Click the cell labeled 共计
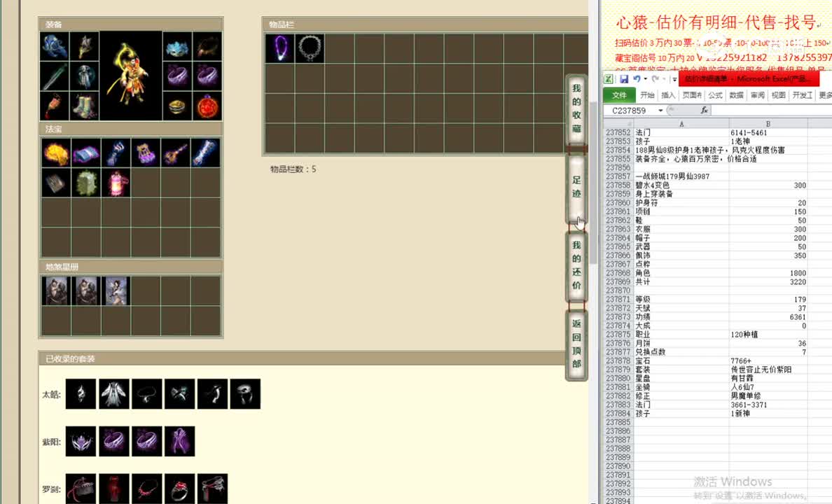This screenshot has width=832, height=504. click(x=681, y=281)
